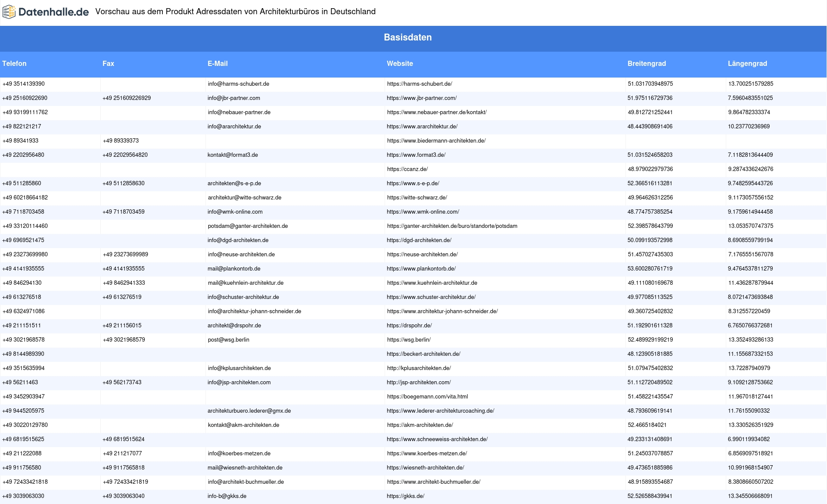Click the Telefon column header
Viewport: 827px width, 504px height.
pos(14,63)
